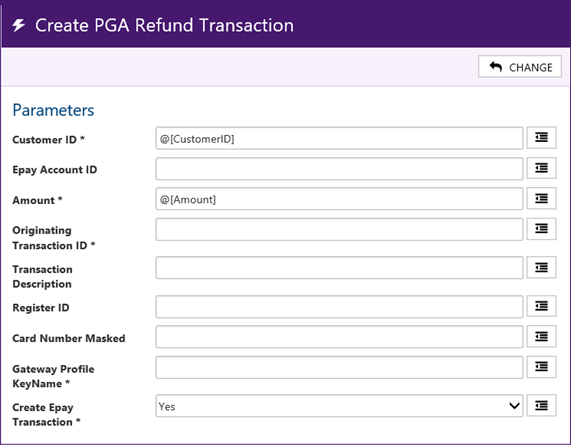Viewport: 572px width, 445px height.
Task: Focus the Gateway Profile KeyName field
Action: pyautogui.click(x=339, y=367)
